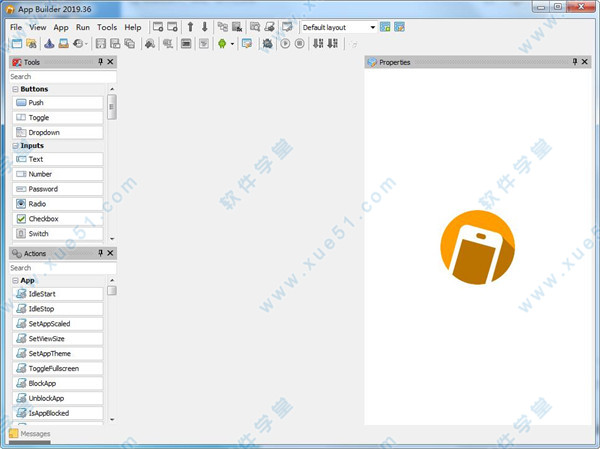Focus the Actions panel Search field

point(63,268)
